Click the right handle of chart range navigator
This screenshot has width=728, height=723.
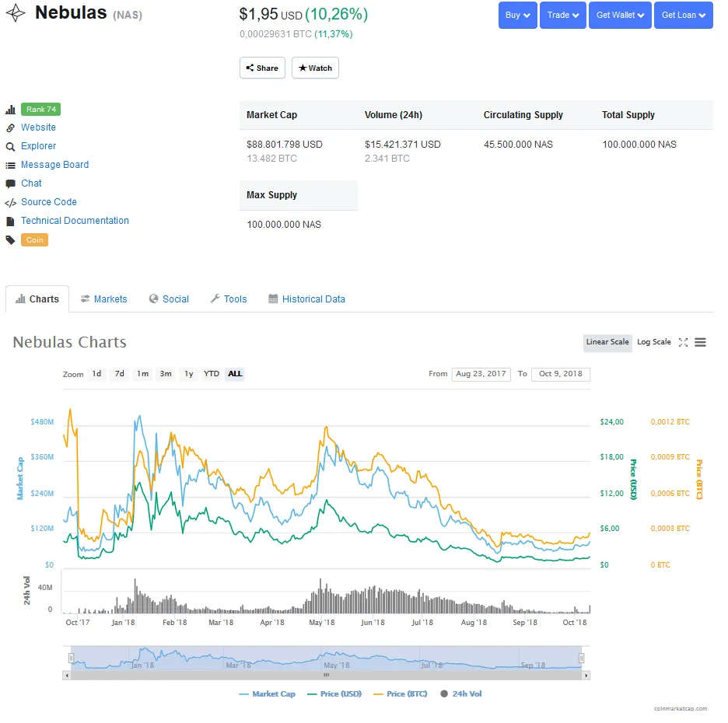581,658
